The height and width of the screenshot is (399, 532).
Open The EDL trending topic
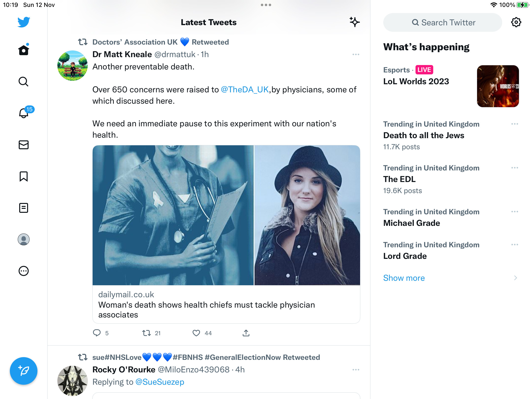[399, 179]
